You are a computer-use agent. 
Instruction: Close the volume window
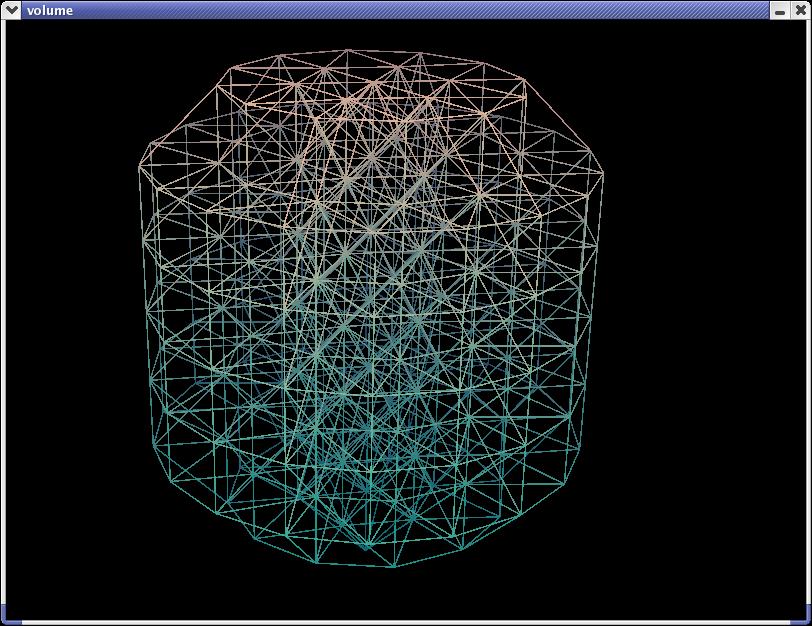pyautogui.click(x=800, y=9)
